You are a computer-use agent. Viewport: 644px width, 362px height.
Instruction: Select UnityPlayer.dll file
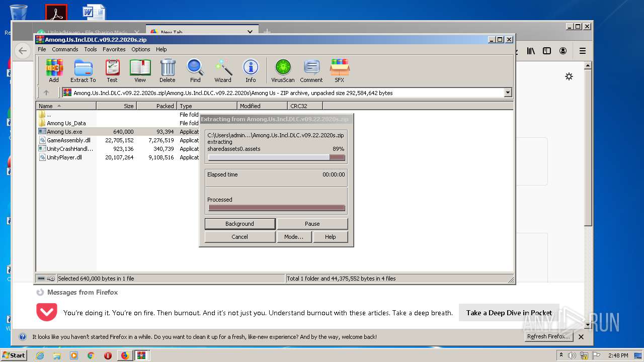click(x=64, y=157)
